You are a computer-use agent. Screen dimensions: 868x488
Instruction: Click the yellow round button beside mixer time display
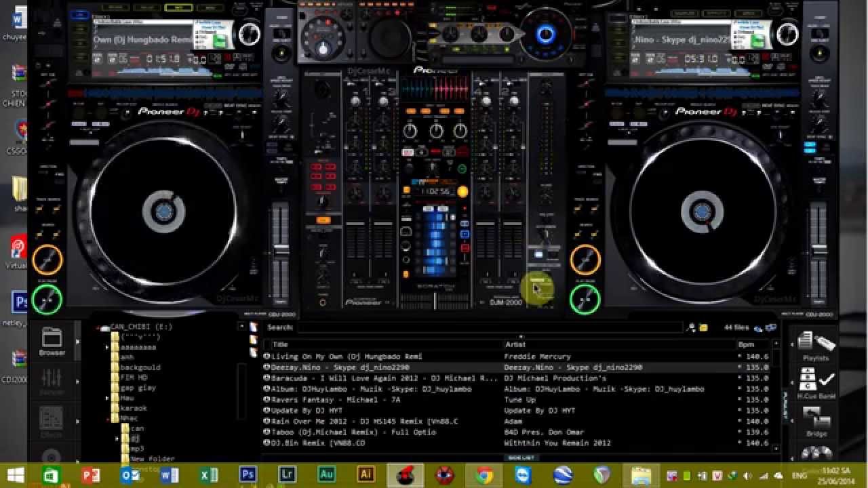point(462,192)
